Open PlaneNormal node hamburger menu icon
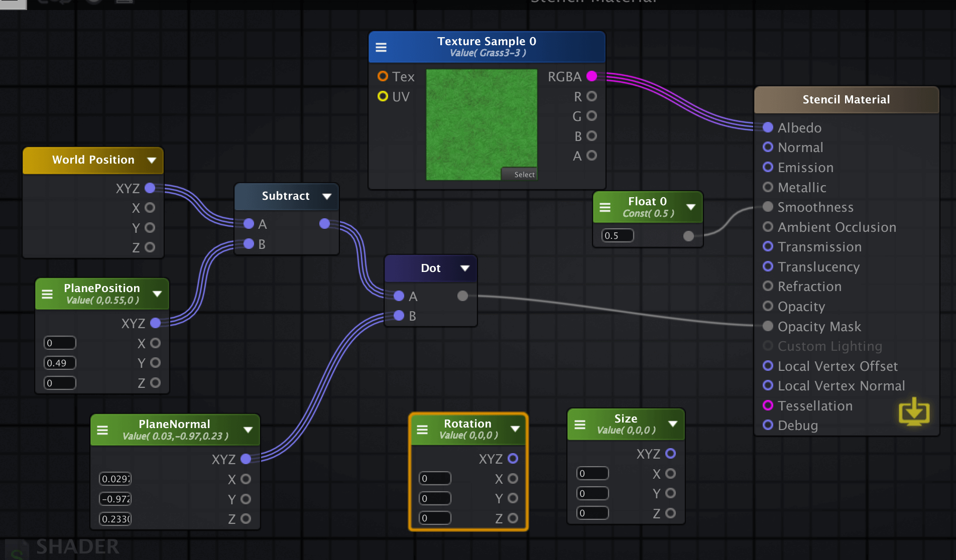 102,430
